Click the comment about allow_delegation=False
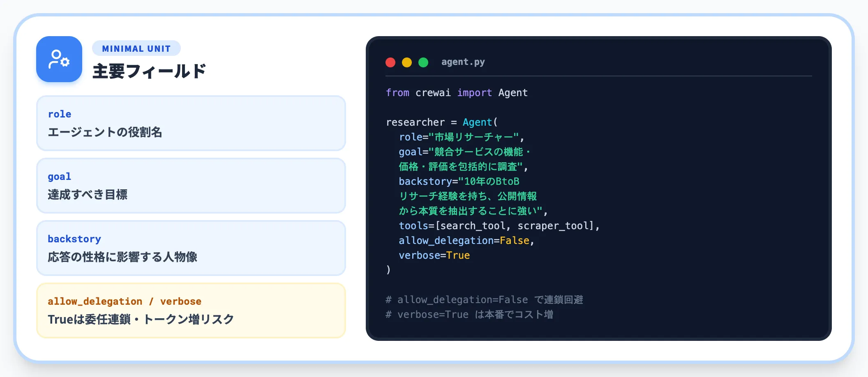The height and width of the screenshot is (377, 868). coord(485,300)
